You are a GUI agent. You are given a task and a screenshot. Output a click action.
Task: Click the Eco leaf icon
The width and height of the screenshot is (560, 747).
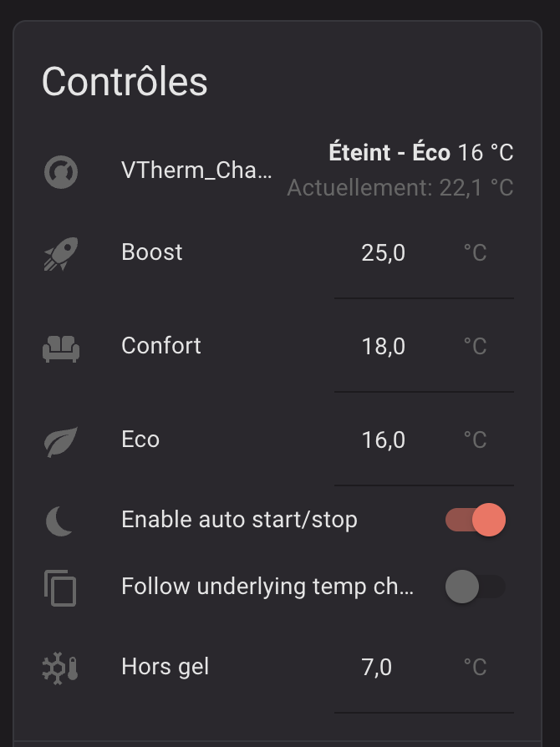[60, 440]
